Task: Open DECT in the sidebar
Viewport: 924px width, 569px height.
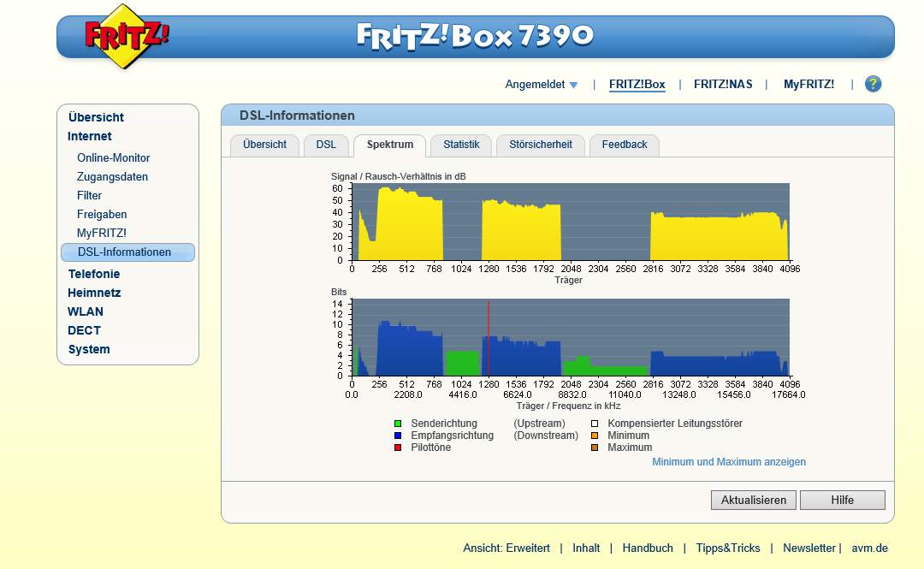Action: (x=84, y=330)
